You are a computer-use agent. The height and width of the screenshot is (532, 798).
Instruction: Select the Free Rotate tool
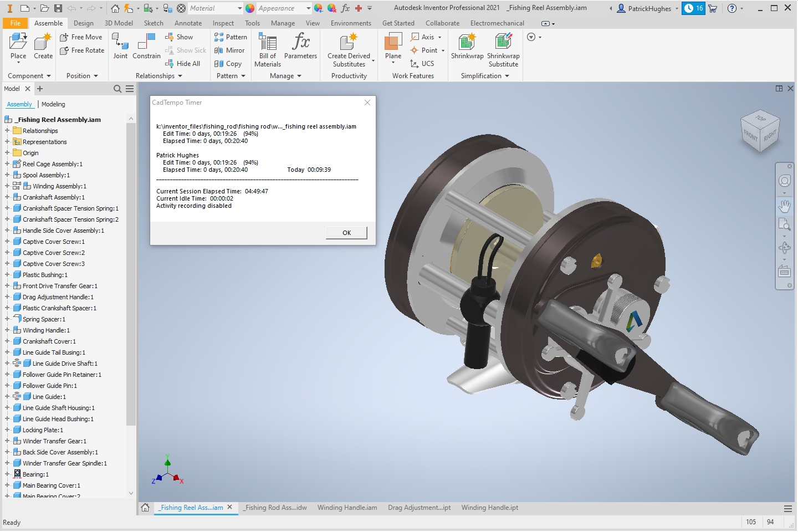click(x=82, y=50)
